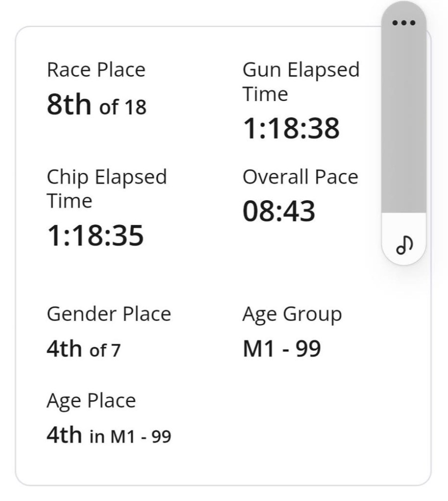Click the 1:18:38 gun time value

291,129
